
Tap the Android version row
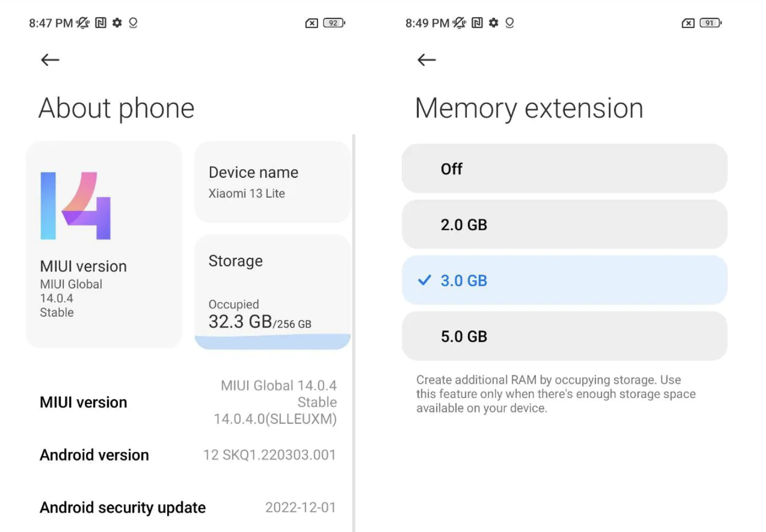[188, 455]
